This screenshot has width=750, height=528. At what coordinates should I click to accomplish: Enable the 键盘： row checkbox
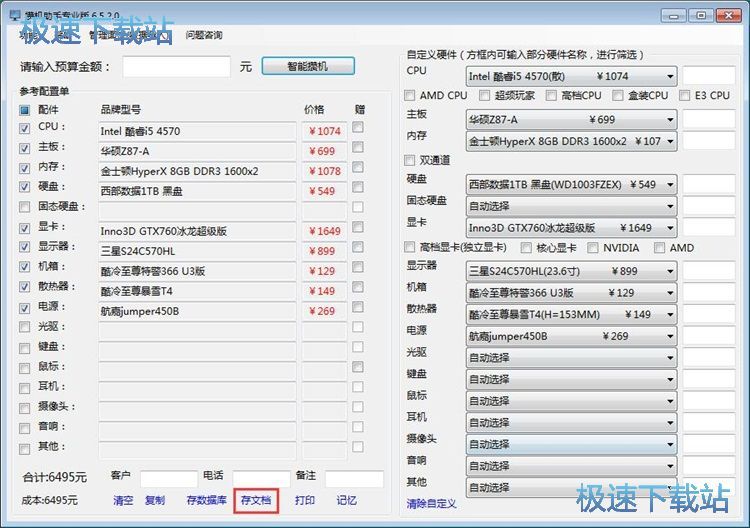pyautogui.click(x=24, y=348)
